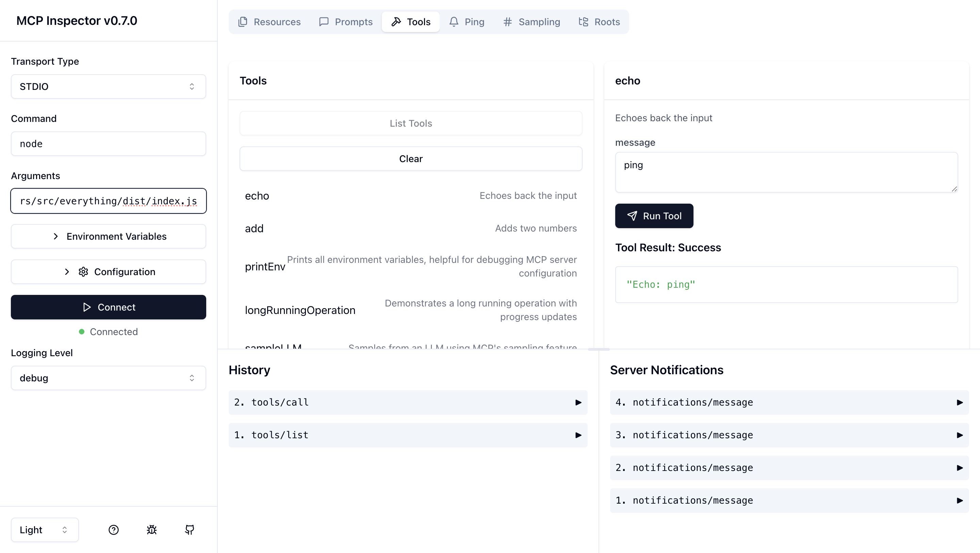Viewport: 980px width, 553px height.
Task: Click the Connect button
Action: 108,307
